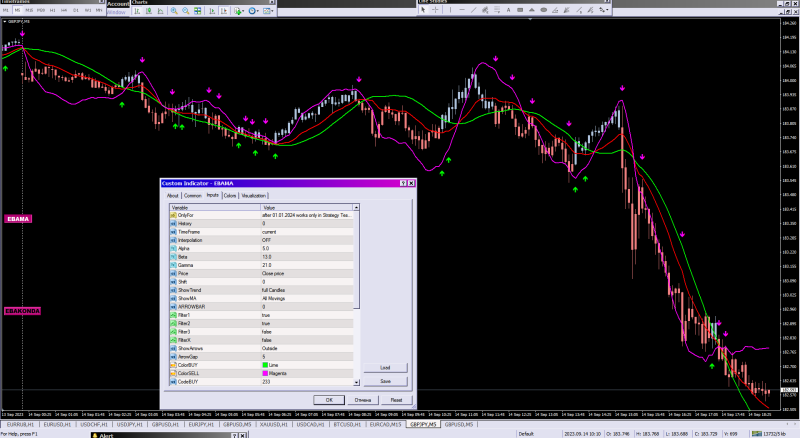Click the Zoom Out magnifier icon
800x438 pixels.
[x=187, y=11]
